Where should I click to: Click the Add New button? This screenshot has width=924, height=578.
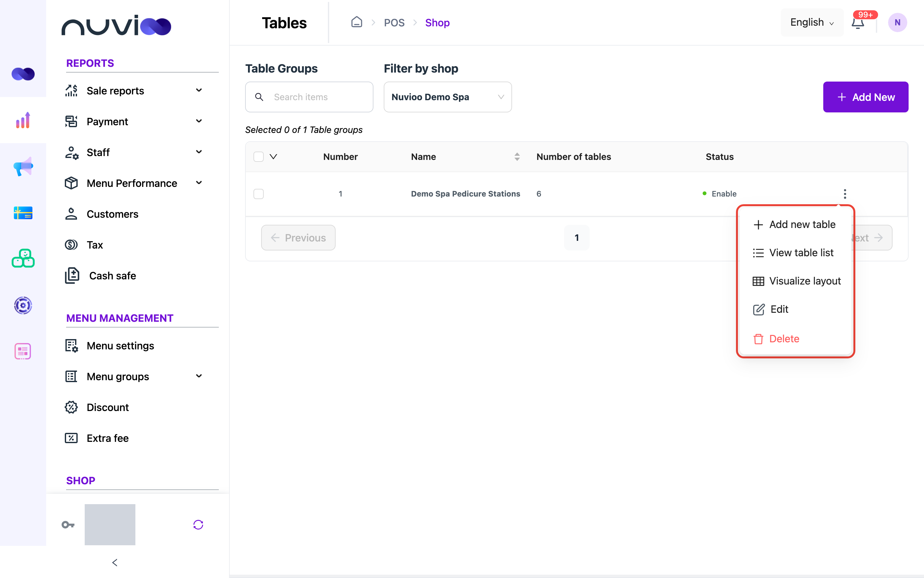tap(866, 97)
